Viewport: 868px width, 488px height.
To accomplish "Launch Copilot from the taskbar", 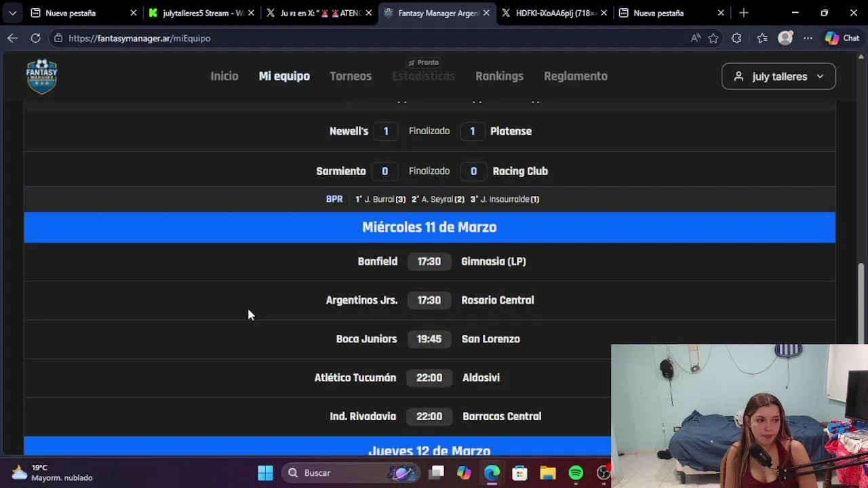I will point(464,473).
